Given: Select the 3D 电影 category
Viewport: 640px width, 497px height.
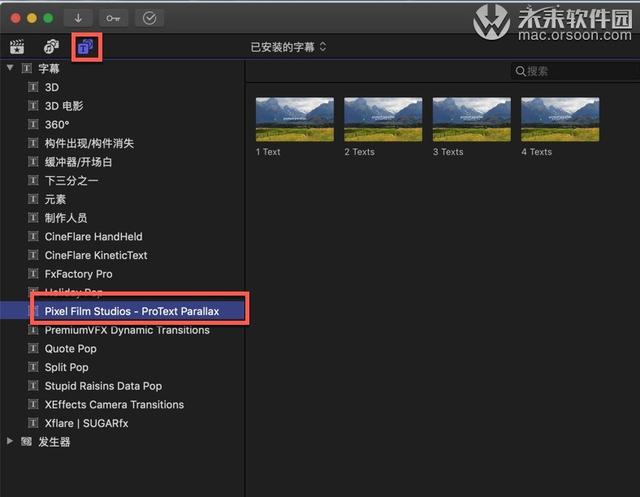Looking at the screenshot, I should click(x=64, y=106).
